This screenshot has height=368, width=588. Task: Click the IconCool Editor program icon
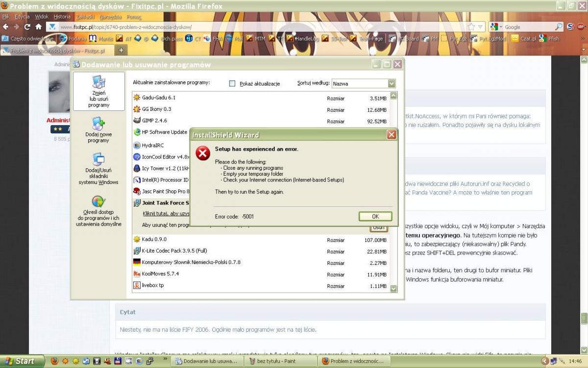137,157
